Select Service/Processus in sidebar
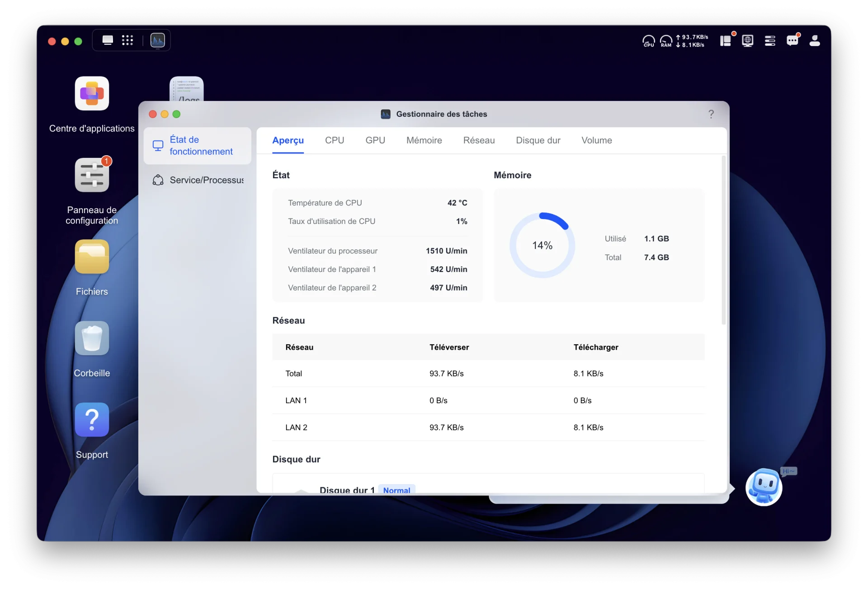The height and width of the screenshot is (590, 868). (198, 180)
